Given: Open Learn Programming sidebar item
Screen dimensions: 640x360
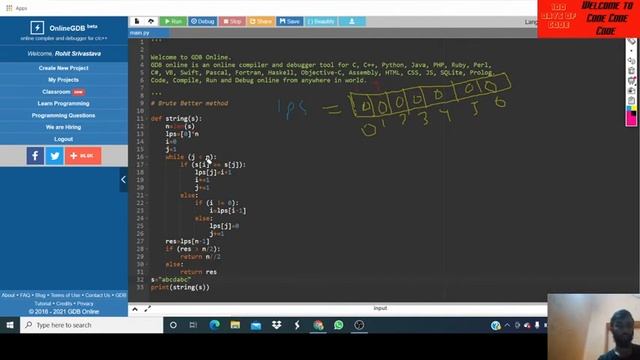Looking at the screenshot, I should 64,104.
